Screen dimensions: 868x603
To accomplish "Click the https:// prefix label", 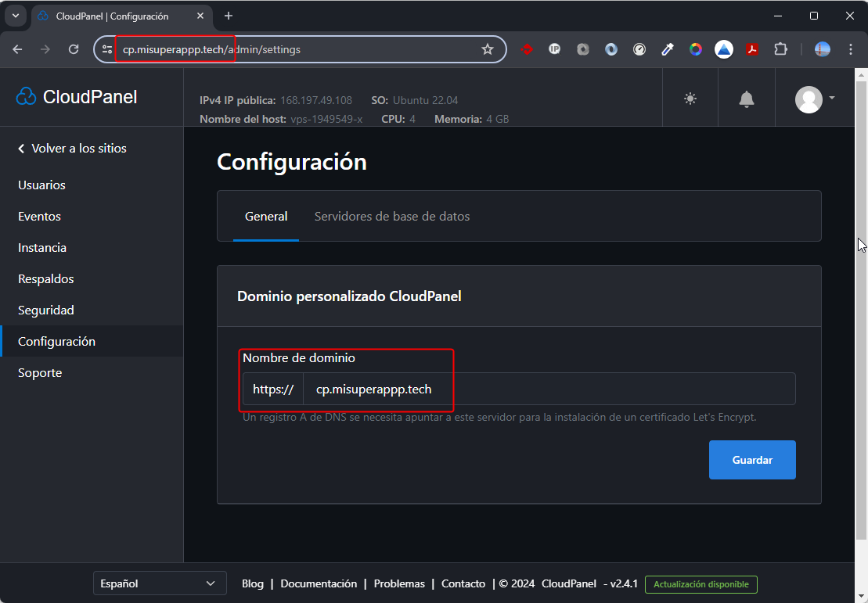I will tap(273, 389).
